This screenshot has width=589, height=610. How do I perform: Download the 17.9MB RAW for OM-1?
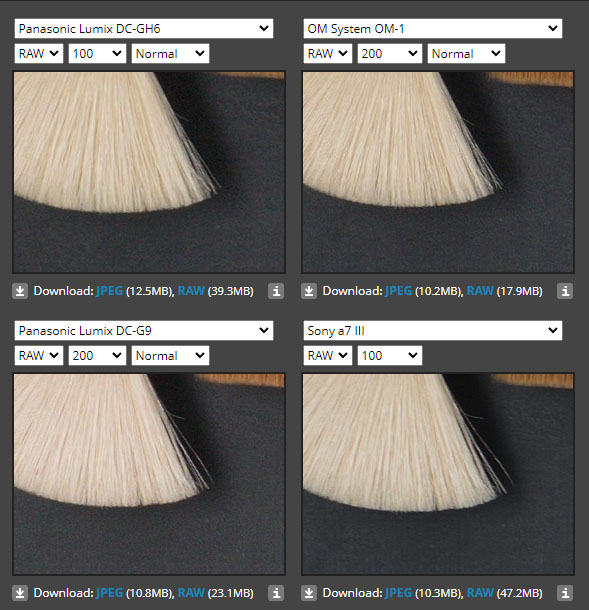point(480,291)
